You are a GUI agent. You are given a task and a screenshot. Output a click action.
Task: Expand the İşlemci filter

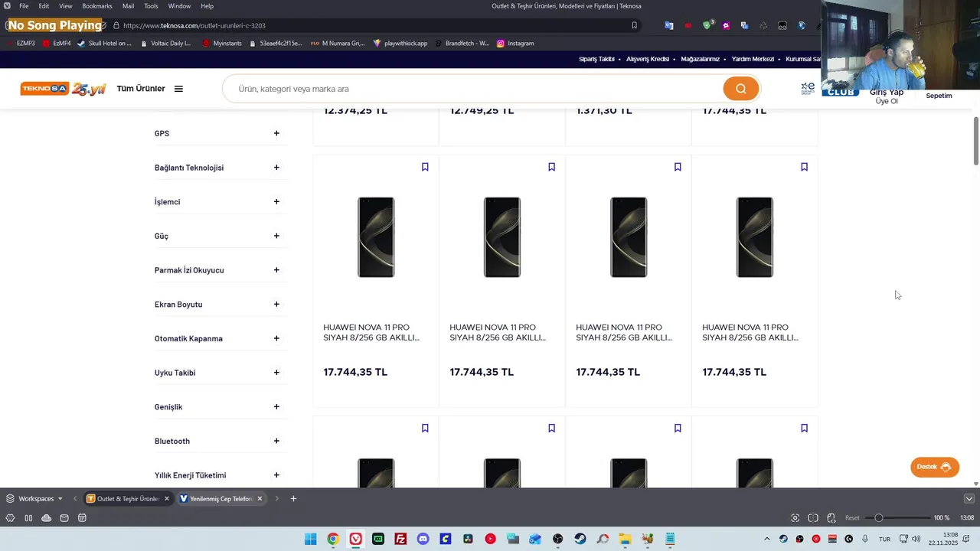click(x=276, y=202)
